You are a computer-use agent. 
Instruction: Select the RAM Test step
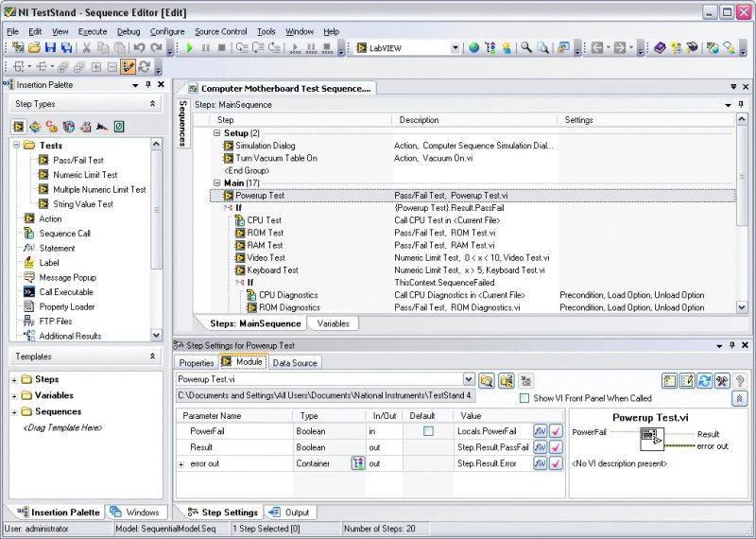(x=265, y=245)
